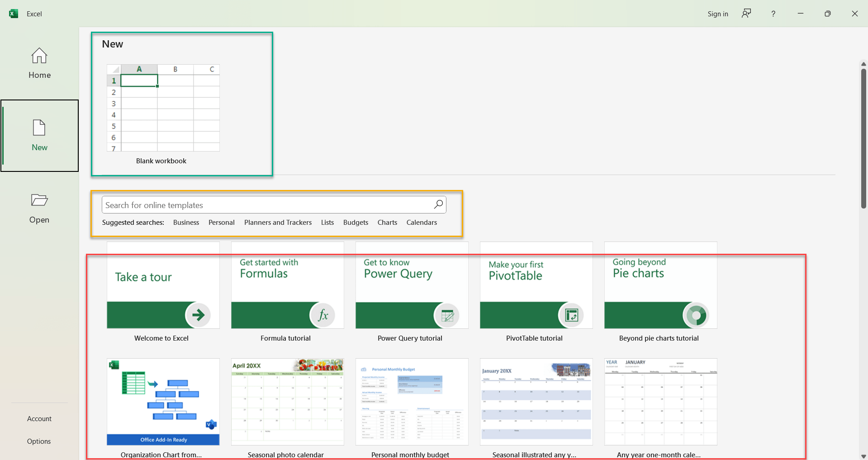This screenshot has width=868, height=460.
Task: Open Seasonal illustrated calendar template
Action: [x=536, y=402]
